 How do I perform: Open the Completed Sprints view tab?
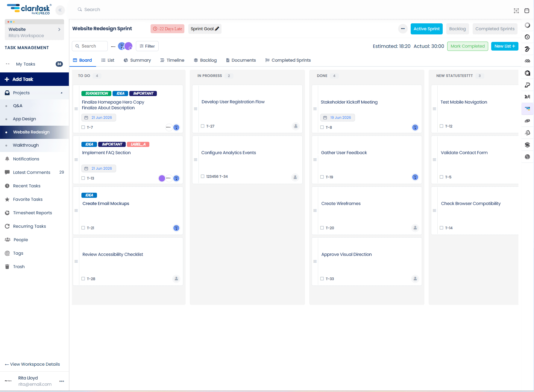288,60
